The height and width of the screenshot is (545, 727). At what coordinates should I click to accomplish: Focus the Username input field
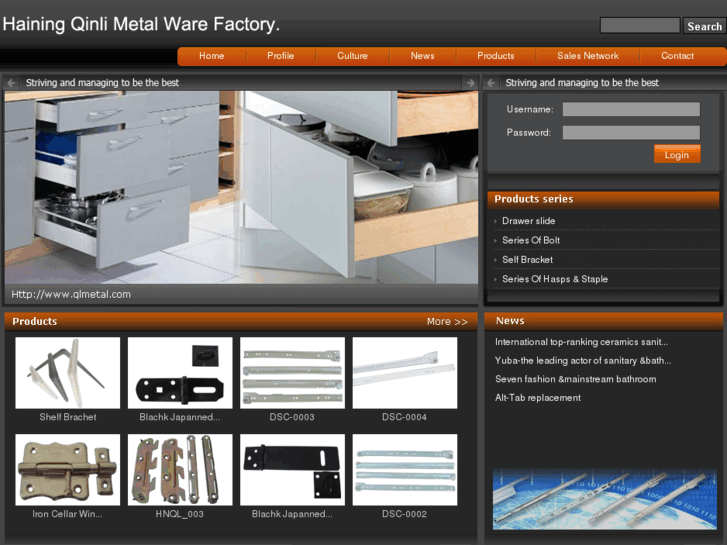630,110
